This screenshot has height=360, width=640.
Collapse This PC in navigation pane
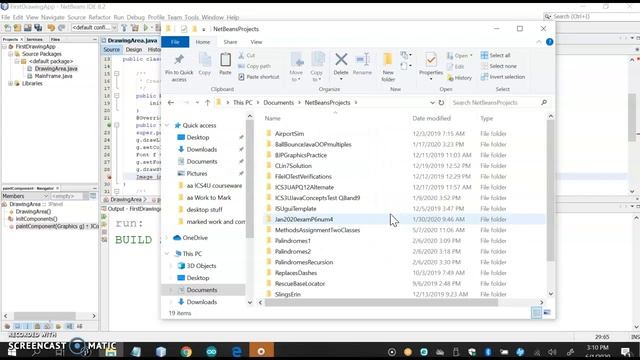click(x=167, y=253)
